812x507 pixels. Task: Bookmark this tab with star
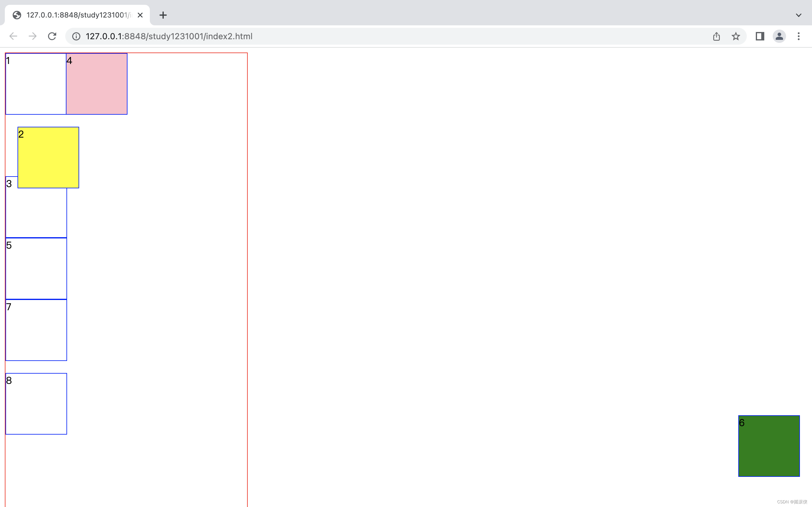coord(736,36)
